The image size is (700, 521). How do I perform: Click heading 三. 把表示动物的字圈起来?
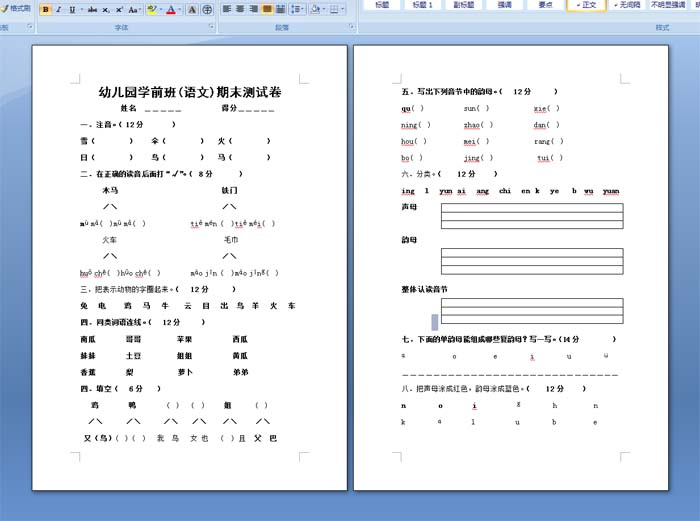click(x=127, y=289)
